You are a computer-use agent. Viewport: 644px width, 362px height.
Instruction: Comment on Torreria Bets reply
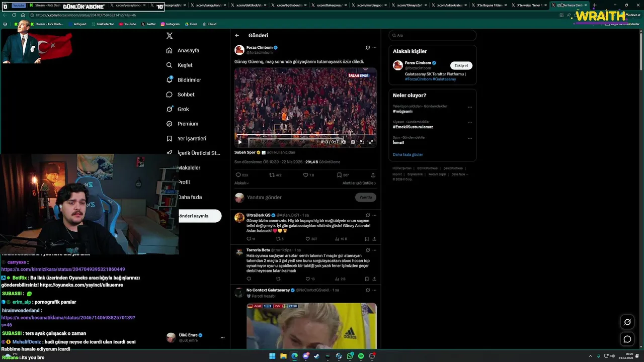pos(249,279)
